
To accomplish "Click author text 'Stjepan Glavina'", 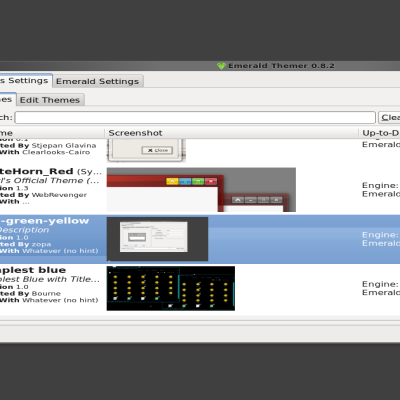I will (64, 146).
